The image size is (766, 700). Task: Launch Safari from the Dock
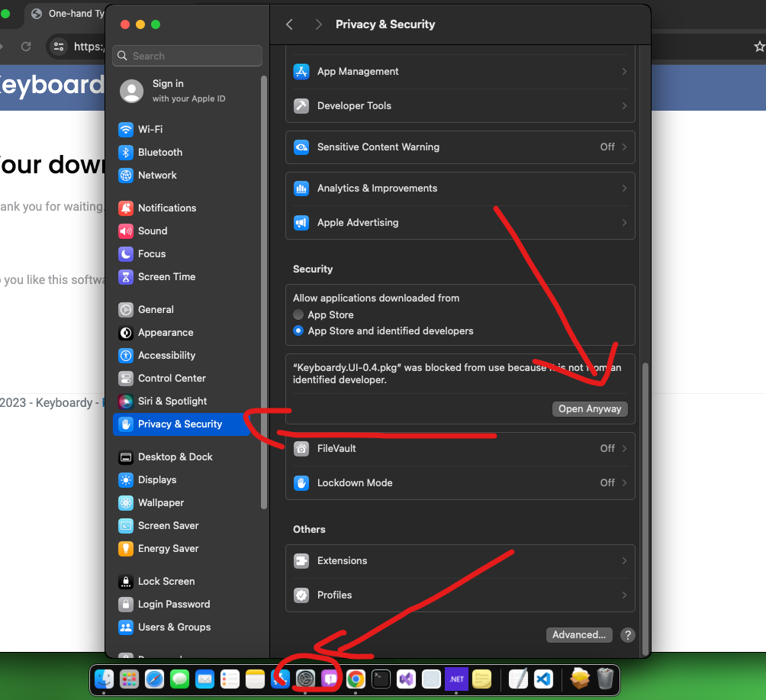click(154, 679)
